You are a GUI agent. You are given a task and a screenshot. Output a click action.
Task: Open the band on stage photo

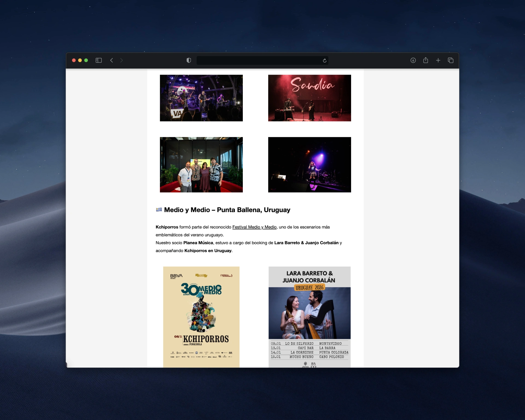tap(201, 98)
